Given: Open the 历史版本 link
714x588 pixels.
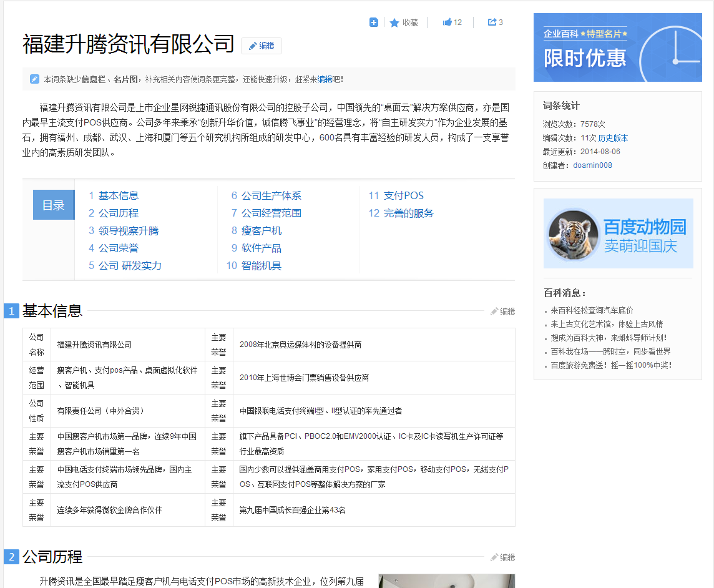Looking at the screenshot, I should 613,138.
